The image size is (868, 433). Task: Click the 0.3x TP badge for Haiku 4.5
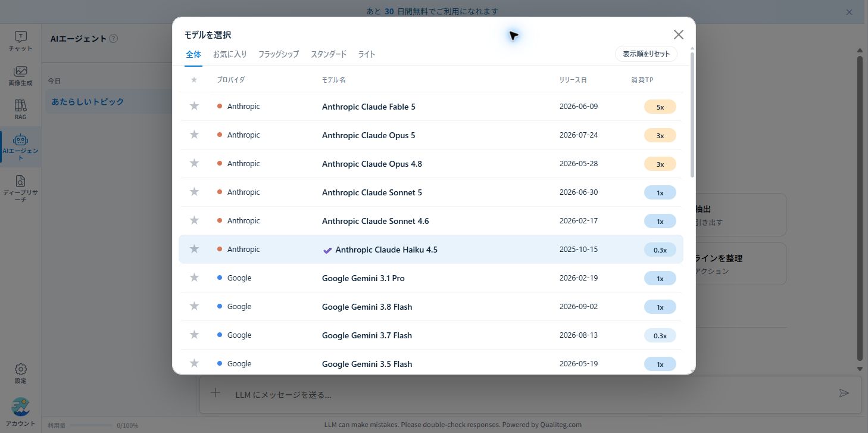[660, 250]
